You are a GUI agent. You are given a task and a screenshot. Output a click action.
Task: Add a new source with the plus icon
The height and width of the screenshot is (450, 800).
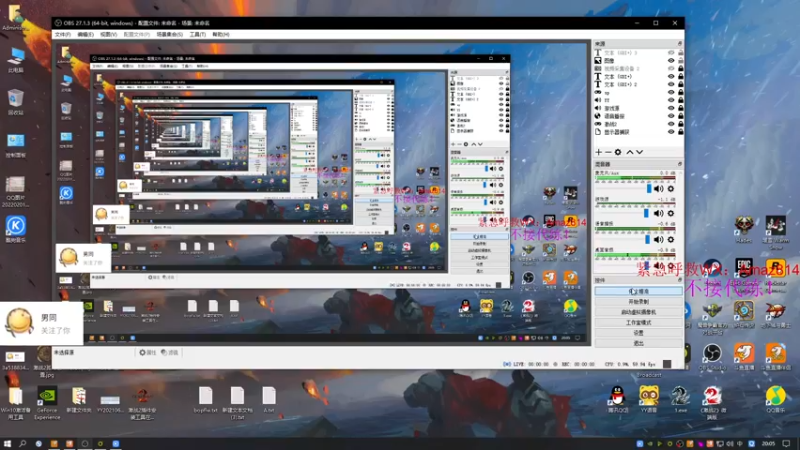pyautogui.click(x=598, y=152)
